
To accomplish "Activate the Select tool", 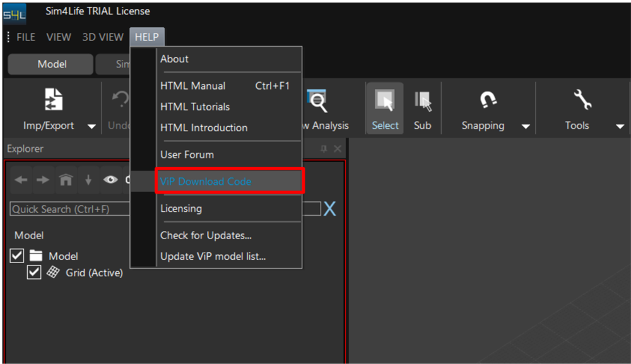I will point(384,101).
